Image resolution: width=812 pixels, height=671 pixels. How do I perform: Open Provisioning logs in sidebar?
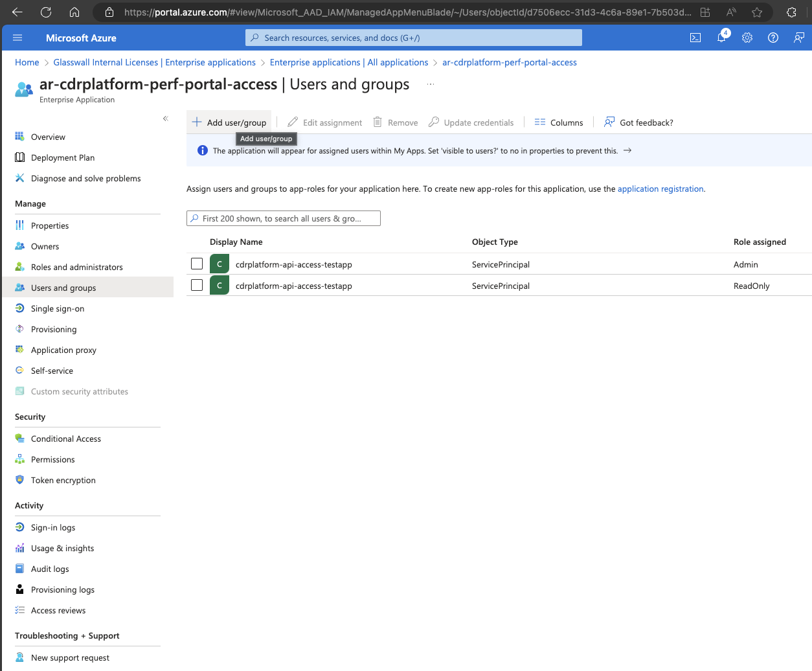coord(63,589)
